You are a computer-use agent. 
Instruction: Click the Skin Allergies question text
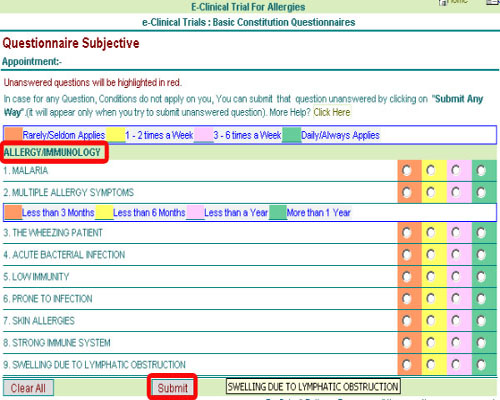(39, 321)
